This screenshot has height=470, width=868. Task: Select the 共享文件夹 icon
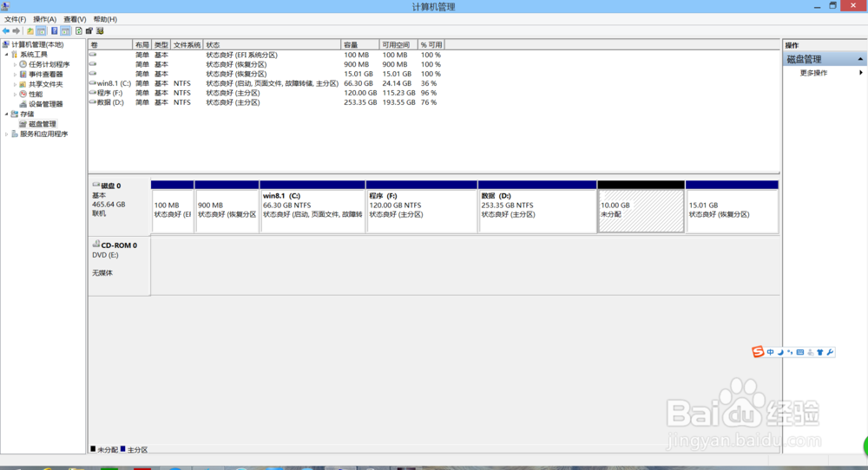(23, 85)
